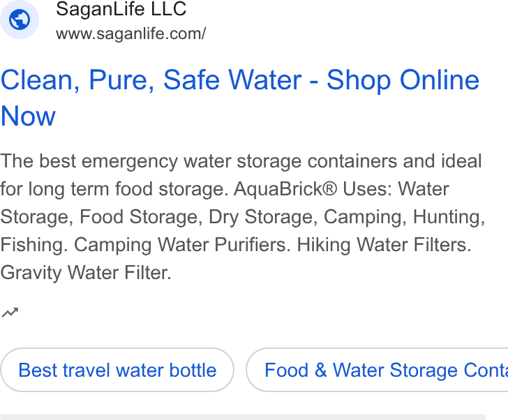Click the word Now in the headline
This screenshot has width=508, height=420.
click(x=28, y=116)
